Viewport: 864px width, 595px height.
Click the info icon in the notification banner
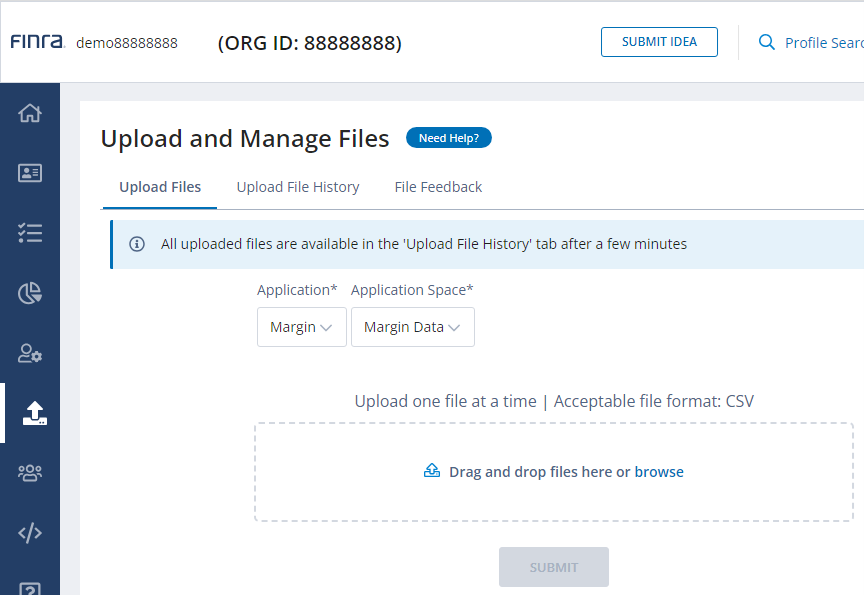(x=137, y=243)
